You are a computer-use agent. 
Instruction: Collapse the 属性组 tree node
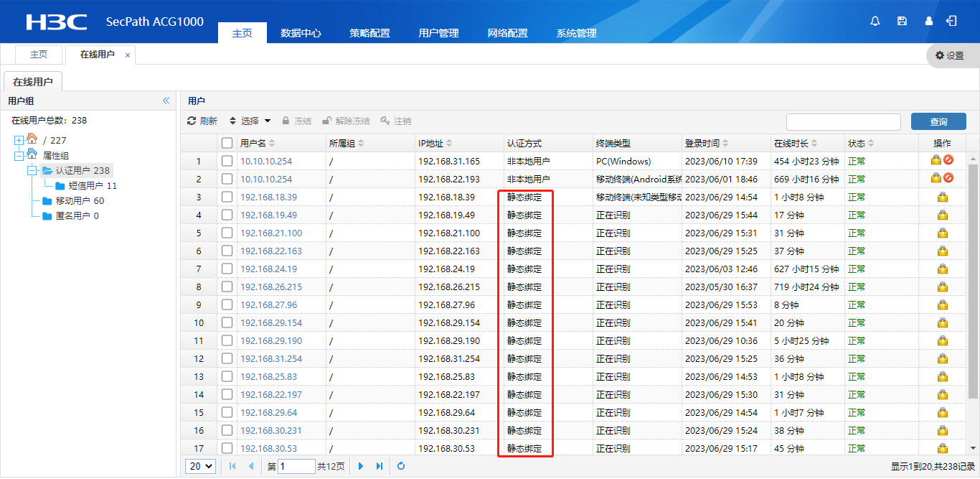pyautogui.click(x=19, y=155)
